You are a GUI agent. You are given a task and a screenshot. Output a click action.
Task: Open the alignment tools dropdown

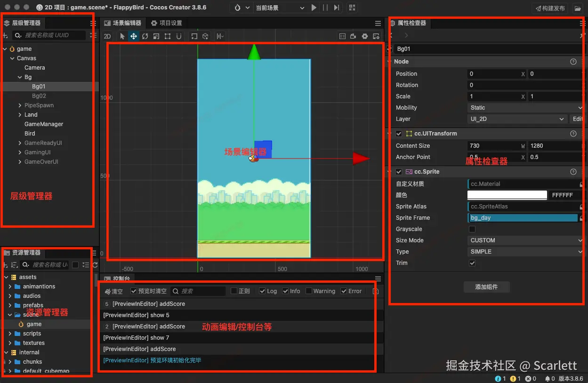click(220, 36)
